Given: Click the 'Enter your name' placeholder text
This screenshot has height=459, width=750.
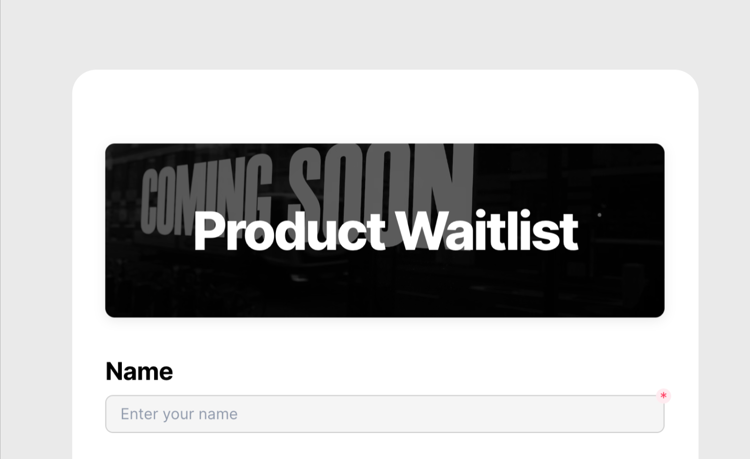Looking at the screenshot, I should pos(179,414).
